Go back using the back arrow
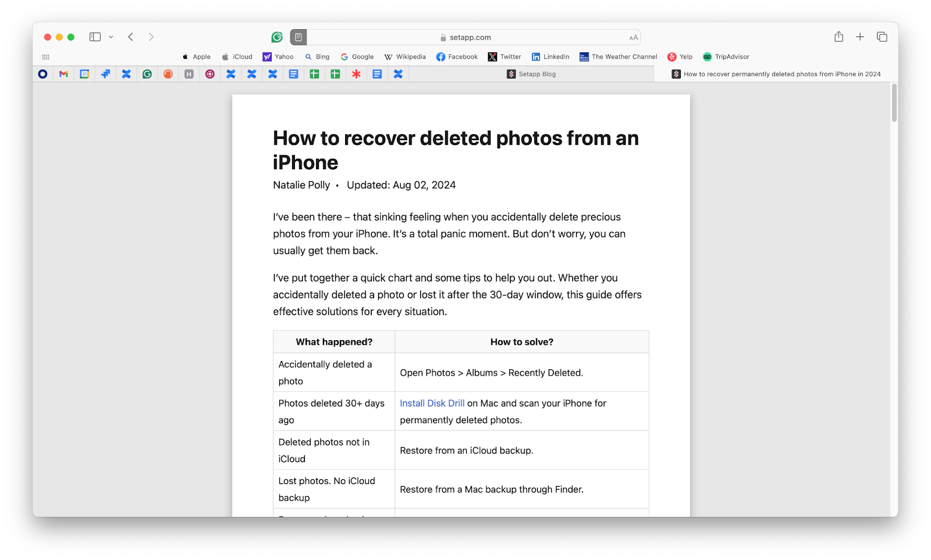This screenshot has height=560, width=931. pos(131,37)
